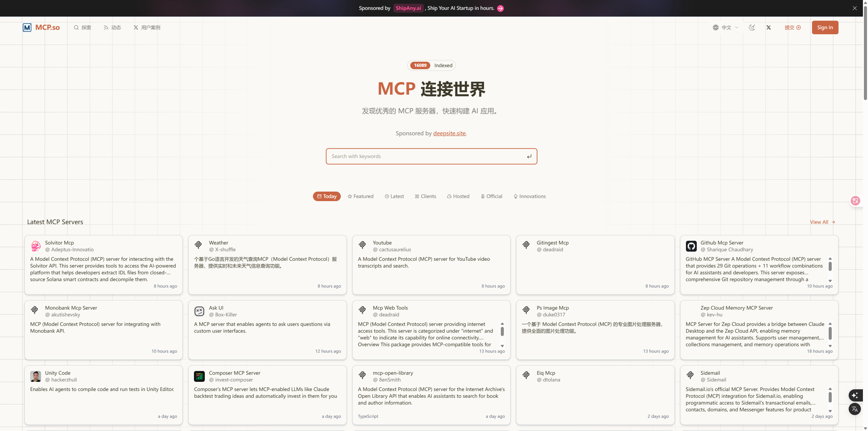Click the enter arrow icon in search box
Screen dimensions: 868x431
(529, 156)
